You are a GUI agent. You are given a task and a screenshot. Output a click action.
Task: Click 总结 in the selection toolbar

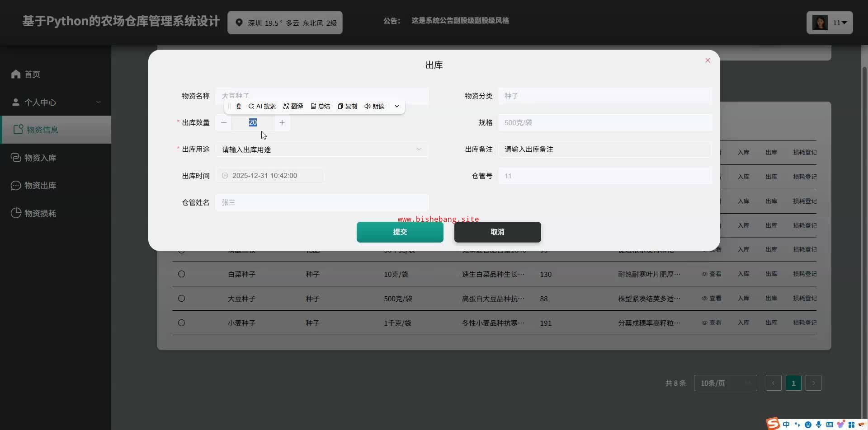coord(321,106)
